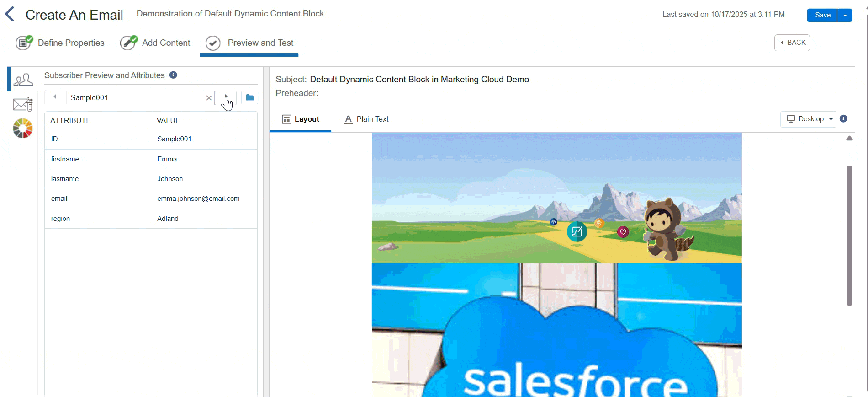Image resolution: width=868 pixels, height=397 pixels.
Task: Click the back arrow beside Create An Email
Action: coord(10,14)
